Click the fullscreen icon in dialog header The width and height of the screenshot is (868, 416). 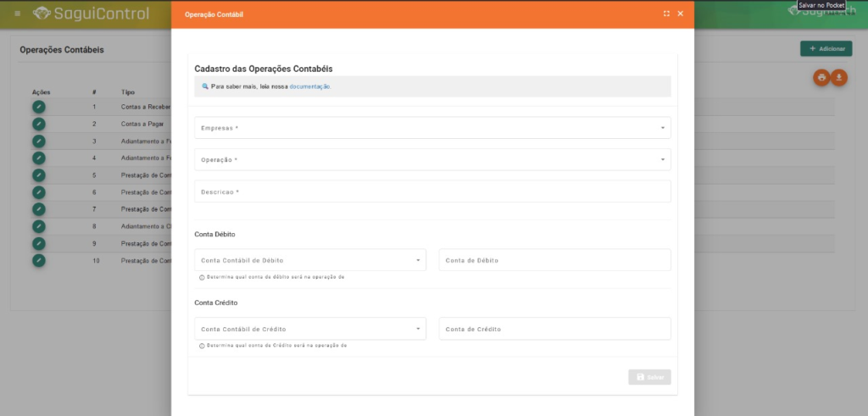666,14
